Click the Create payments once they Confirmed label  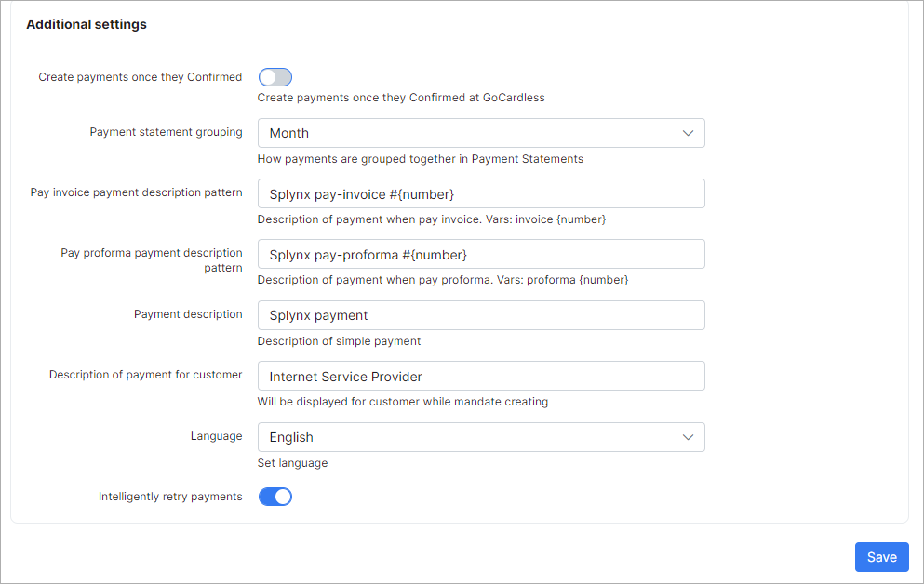(x=140, y=77)
